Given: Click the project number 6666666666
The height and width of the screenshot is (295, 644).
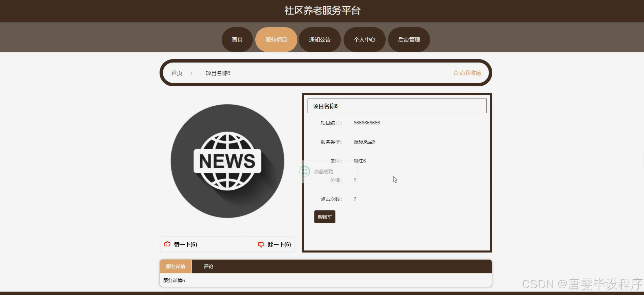Looking at the screenshot, I should 367,123.
